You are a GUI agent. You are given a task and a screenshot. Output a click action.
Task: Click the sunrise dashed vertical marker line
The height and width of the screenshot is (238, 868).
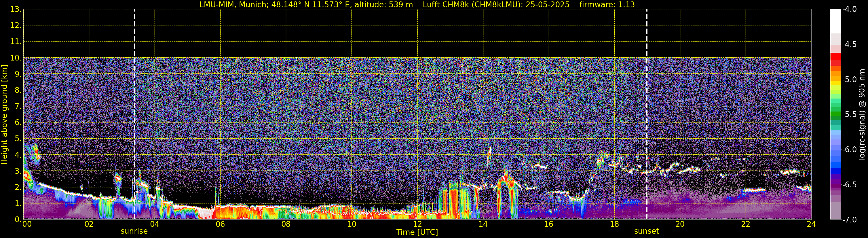[x=134, y=114]
